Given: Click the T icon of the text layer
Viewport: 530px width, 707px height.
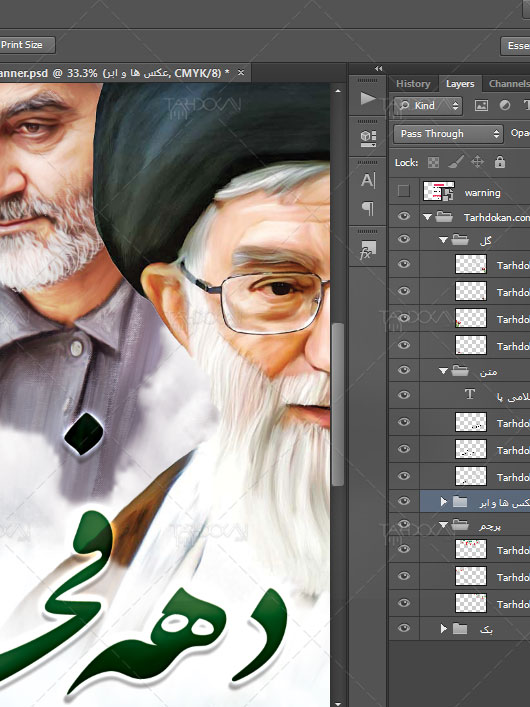Looking at the screenshot, I should point(470,394).
